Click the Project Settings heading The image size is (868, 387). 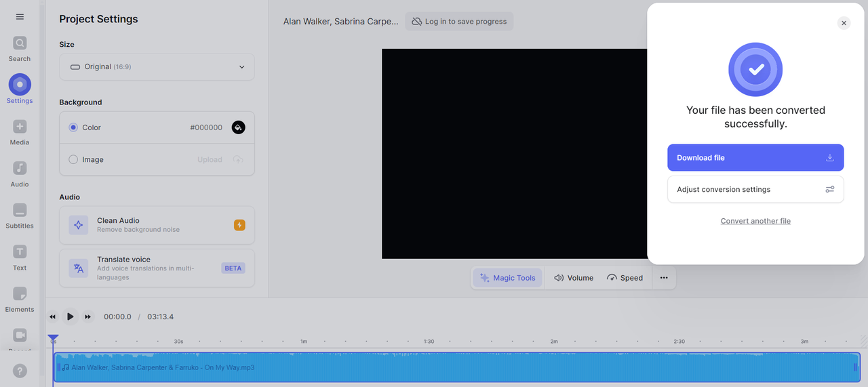[x=98, y=19]
